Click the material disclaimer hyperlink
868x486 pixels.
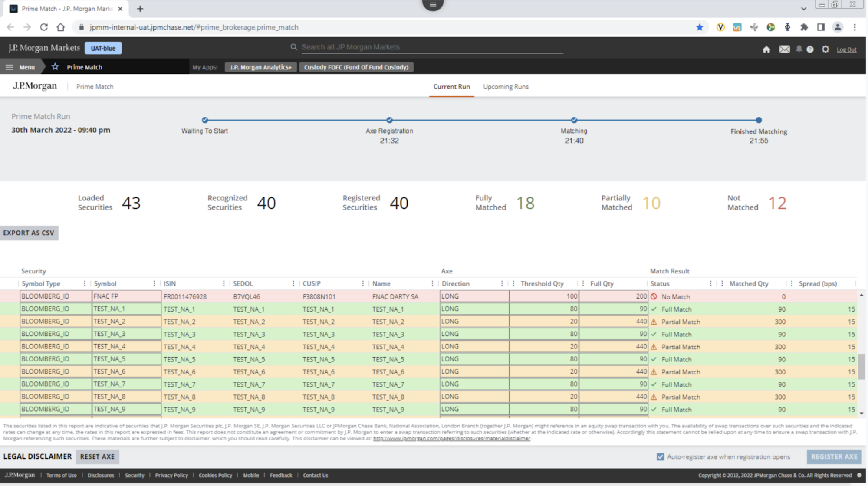[x=451, y=438]
